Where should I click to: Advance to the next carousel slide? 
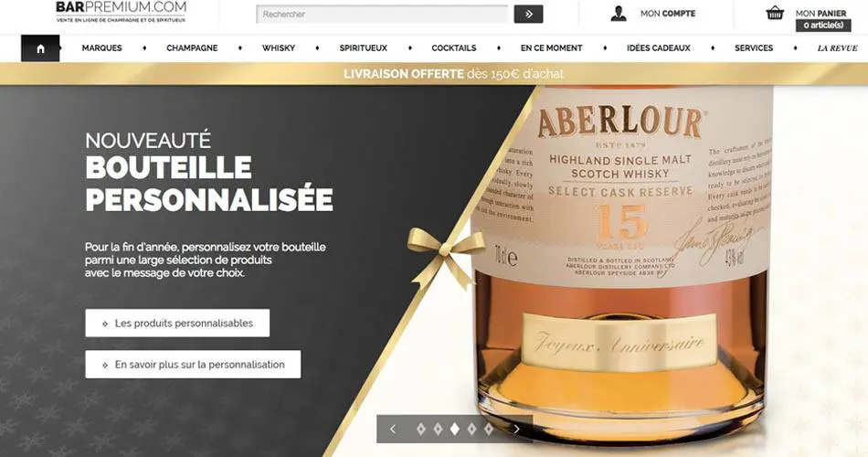(x=517, y=429)
